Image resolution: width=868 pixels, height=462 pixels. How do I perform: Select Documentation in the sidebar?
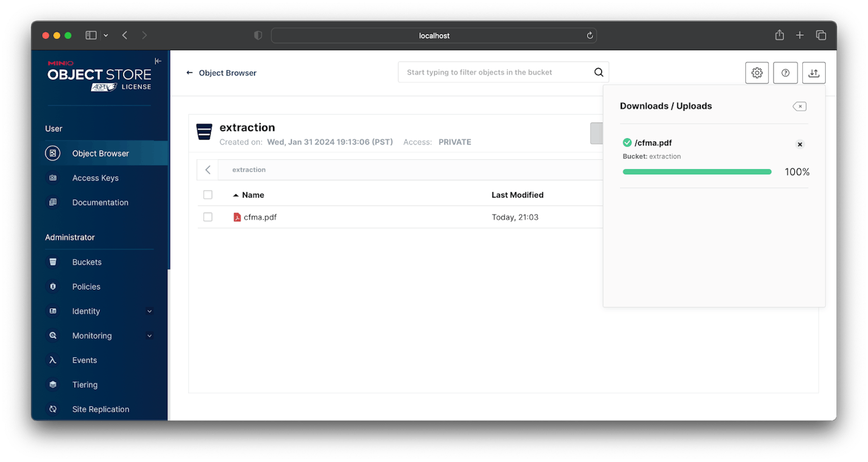point(100,202)
